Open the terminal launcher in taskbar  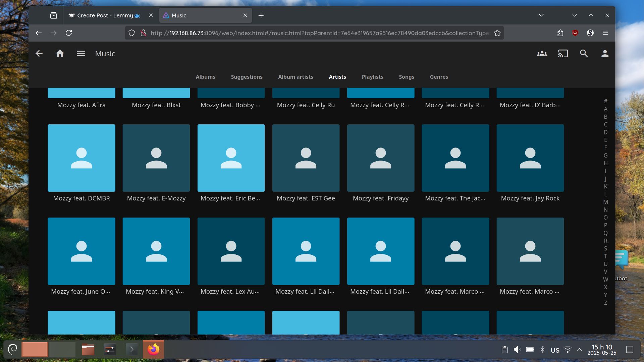tap(131, 350)
